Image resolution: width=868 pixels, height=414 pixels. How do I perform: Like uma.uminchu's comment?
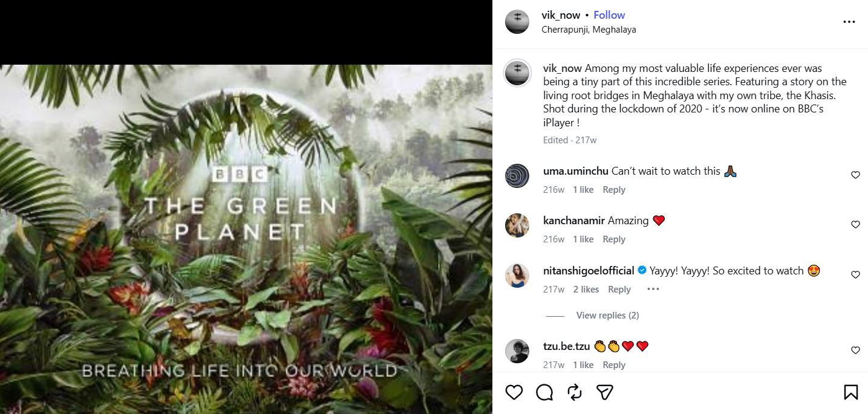pos(855,175)
